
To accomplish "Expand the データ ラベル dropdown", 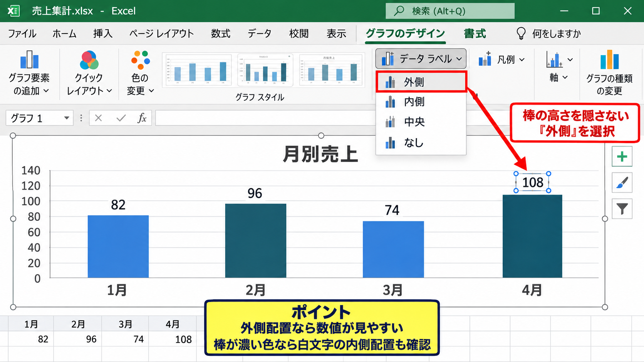I will click(x=421, y=59).
